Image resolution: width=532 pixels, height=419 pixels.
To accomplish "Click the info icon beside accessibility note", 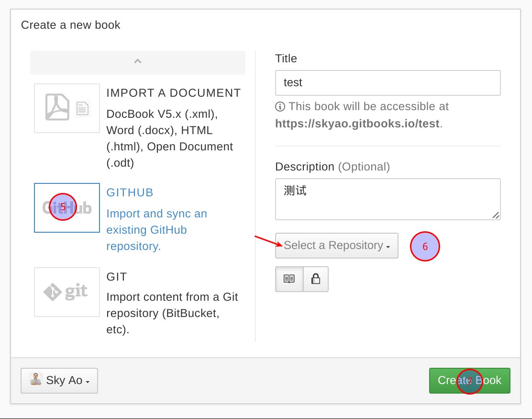I will 280,106.
